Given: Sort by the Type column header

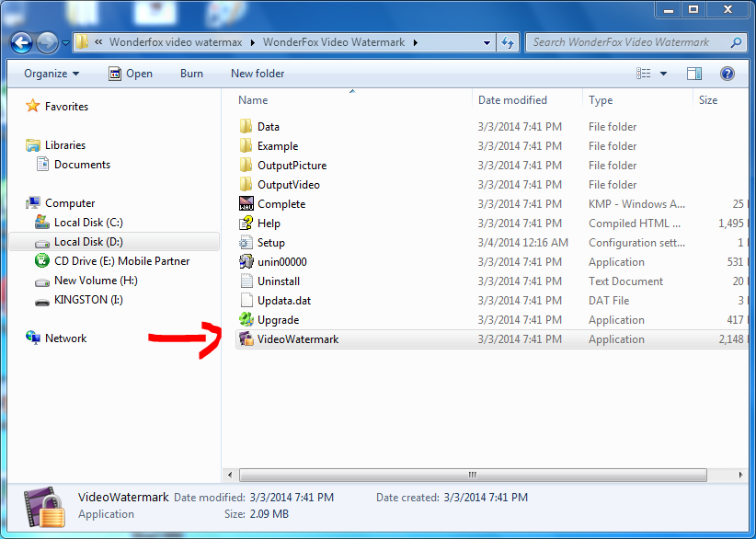Looking at the screenshot, I should (x=601, y=99).
